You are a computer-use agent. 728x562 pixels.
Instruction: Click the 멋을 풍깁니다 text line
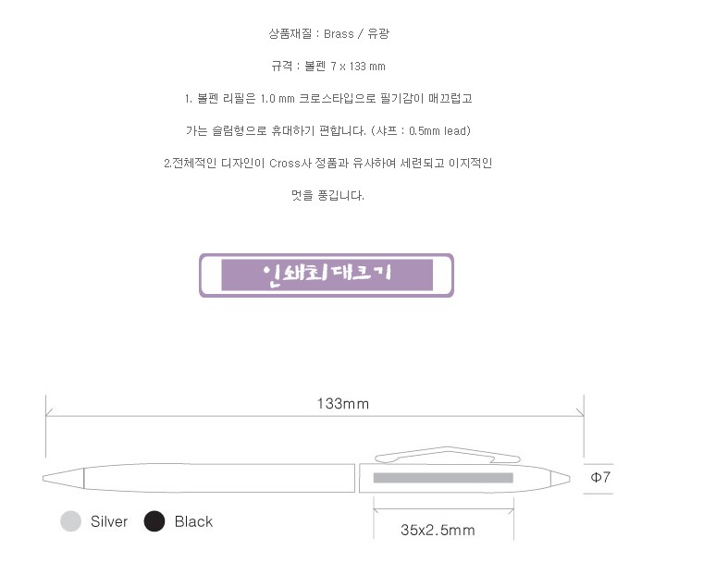point(327,196)
